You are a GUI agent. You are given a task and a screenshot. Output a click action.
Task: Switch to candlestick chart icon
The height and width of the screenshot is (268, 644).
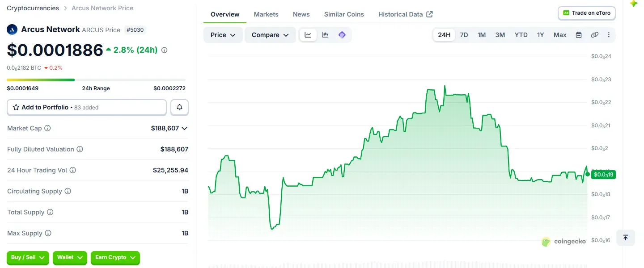[x=325, y=35]
